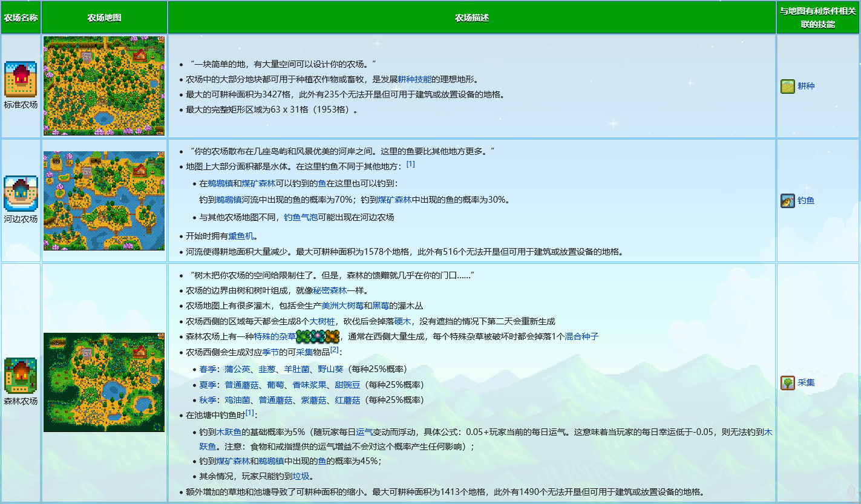Follow the 大树桩 link
861x504 pixels.
322,321
